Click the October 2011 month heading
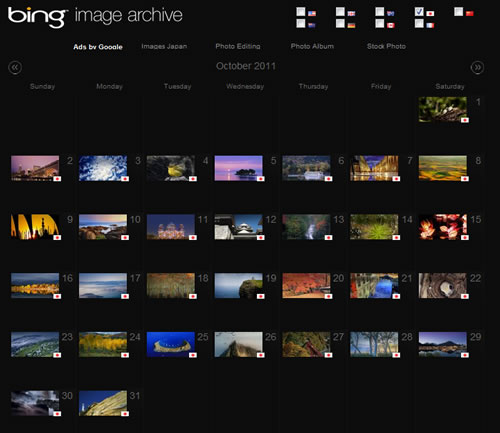The width and height of the screenshot is (500, 433). 246,66
